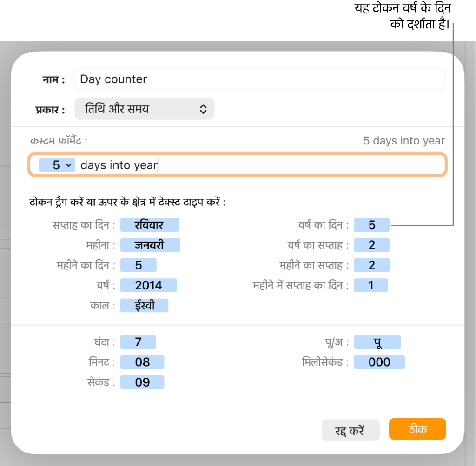Open the प्रकार dropdown showing तिथि और समय
This screenshot has height=466, width=476.
[145, 109]
